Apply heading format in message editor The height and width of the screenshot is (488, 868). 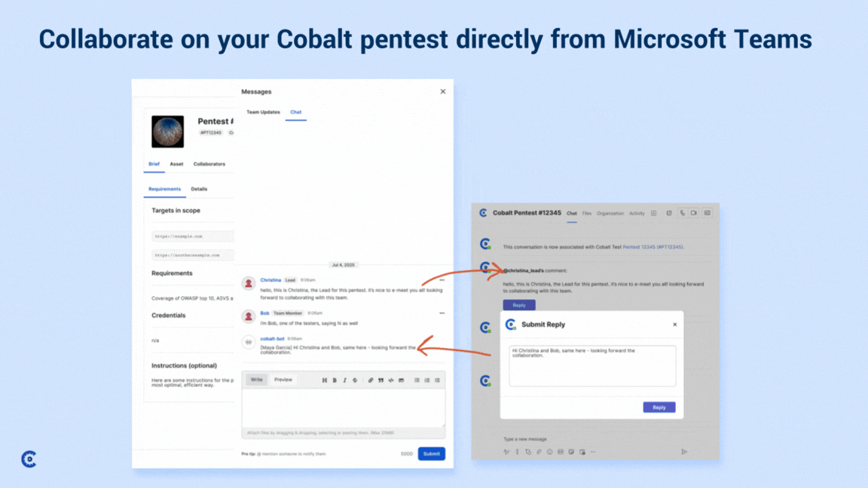pos(325,380)
